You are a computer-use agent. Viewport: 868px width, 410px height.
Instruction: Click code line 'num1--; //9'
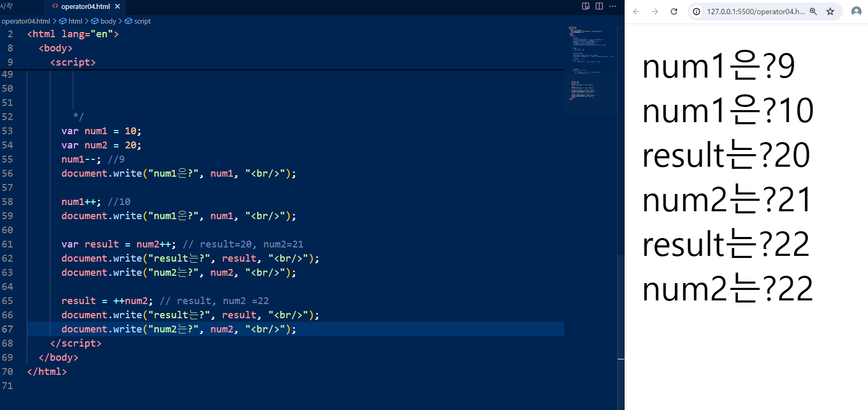[x=93, y=159]
